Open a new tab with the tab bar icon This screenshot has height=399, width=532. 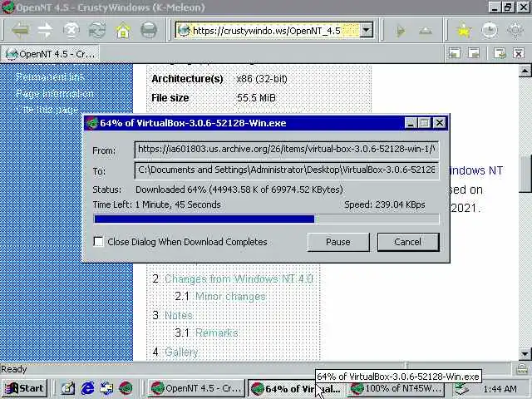pyautogui.click(x=500, y=53)
